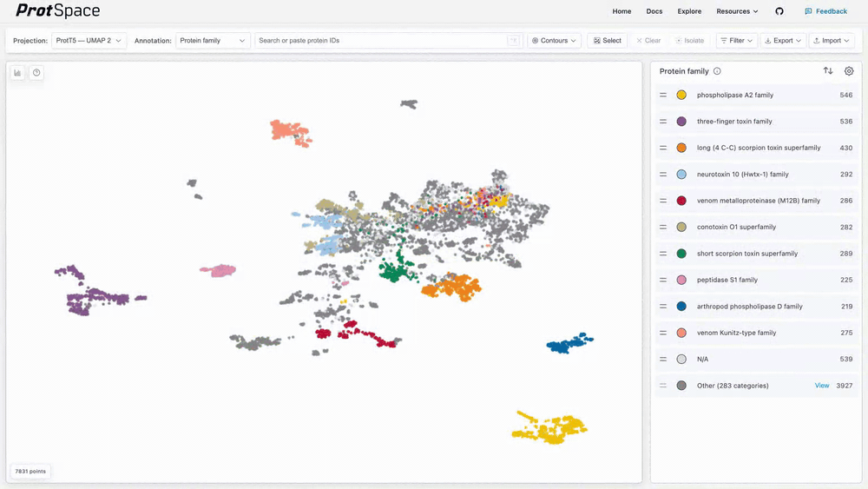868x489 pixels.
Task: Click the Select button
Action: point(608,41)
